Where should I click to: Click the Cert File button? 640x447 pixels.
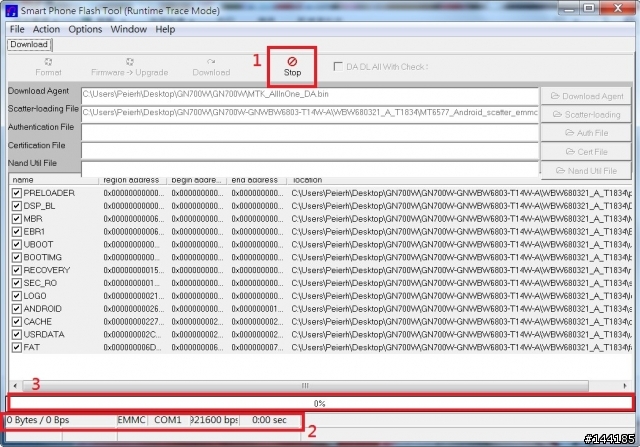586,152
